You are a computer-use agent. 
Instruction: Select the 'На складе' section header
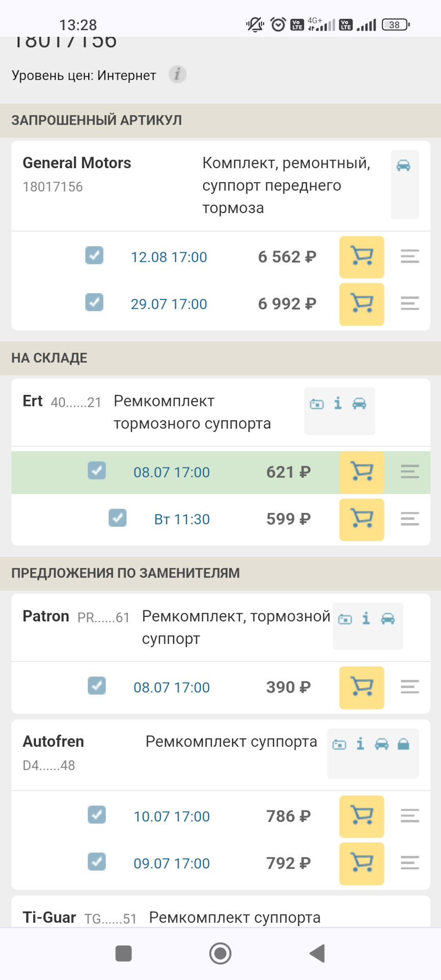tap(50, 358)
